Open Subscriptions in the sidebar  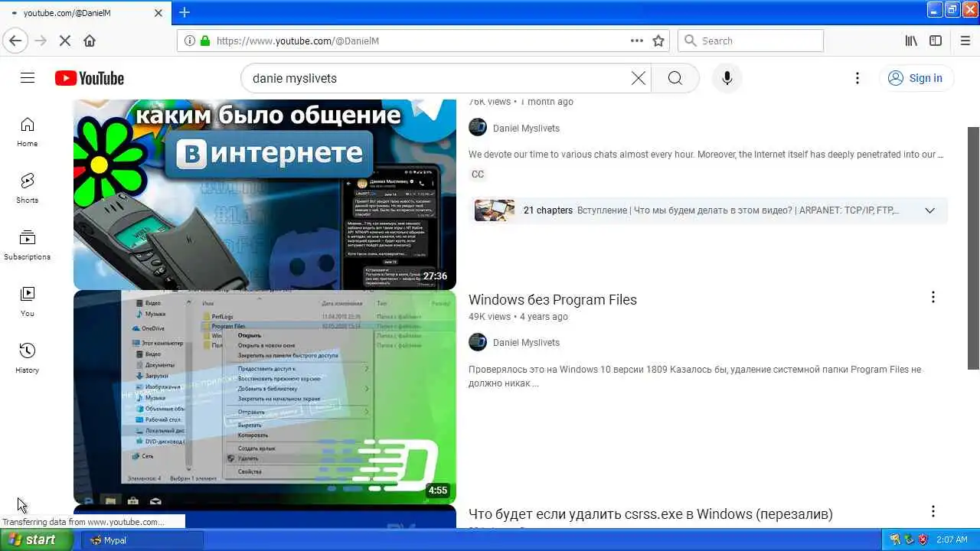[28, 246]
